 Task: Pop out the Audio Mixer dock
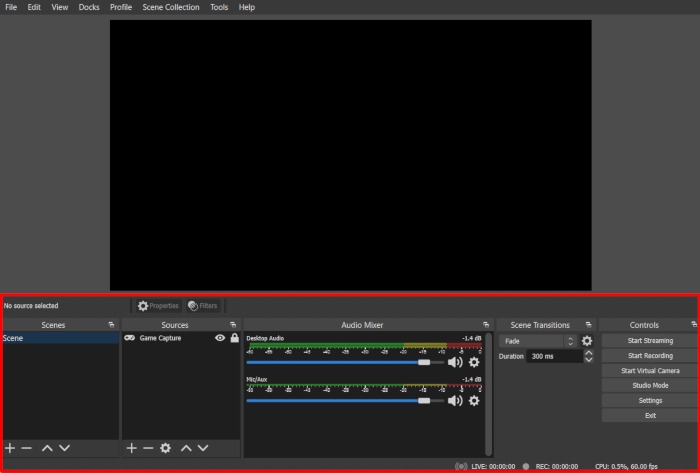pyautogui.click(x=486, y=325)
